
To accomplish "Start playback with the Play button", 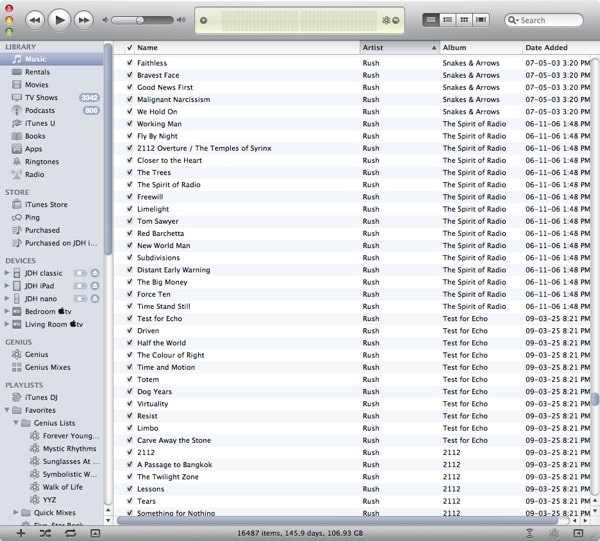I will point(59,20).
